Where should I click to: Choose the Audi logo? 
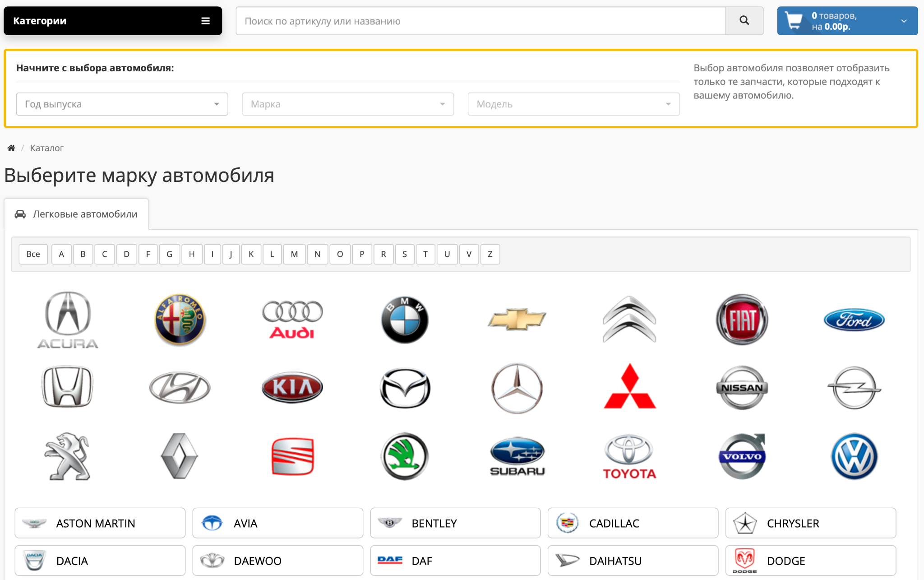292,320
